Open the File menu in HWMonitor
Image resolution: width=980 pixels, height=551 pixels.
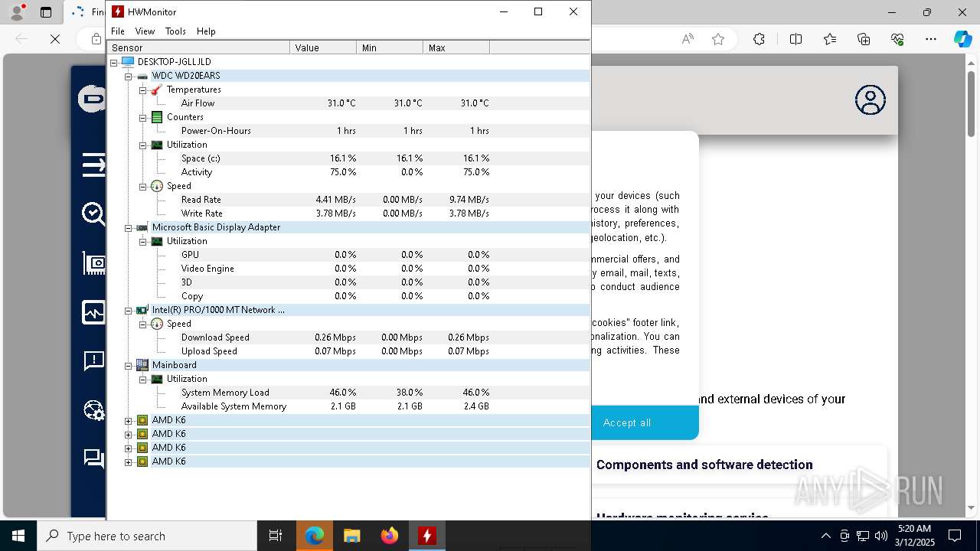tap(117, 31)
